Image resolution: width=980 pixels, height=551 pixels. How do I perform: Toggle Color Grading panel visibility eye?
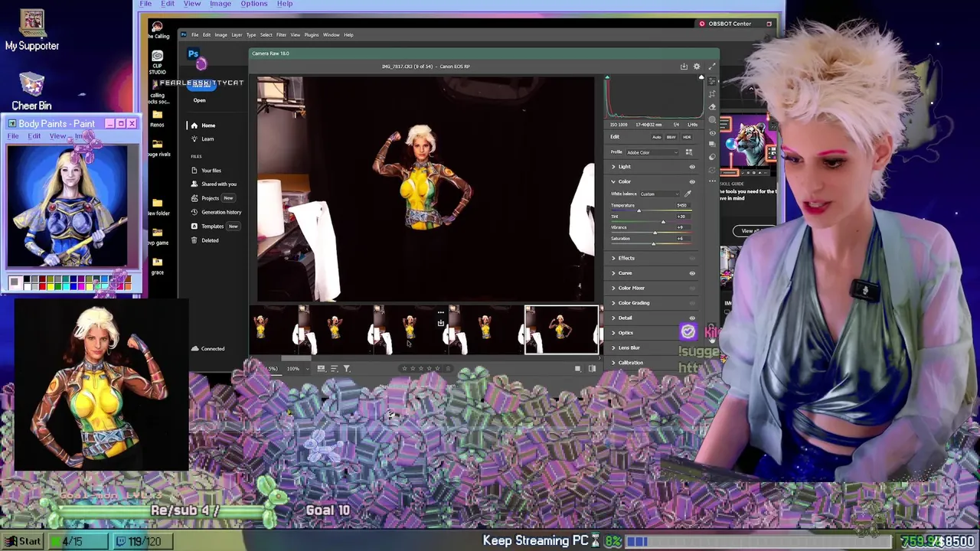pyautogui.click(x=692, y=303)
